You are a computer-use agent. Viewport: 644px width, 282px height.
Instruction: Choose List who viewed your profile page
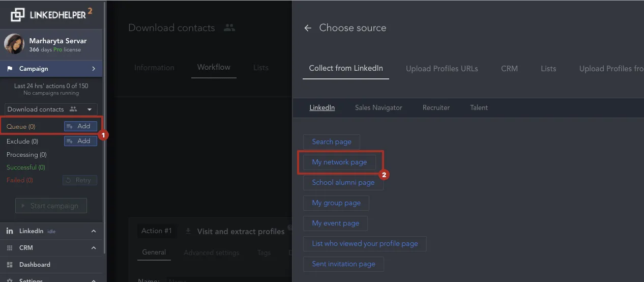pos(365,244)
